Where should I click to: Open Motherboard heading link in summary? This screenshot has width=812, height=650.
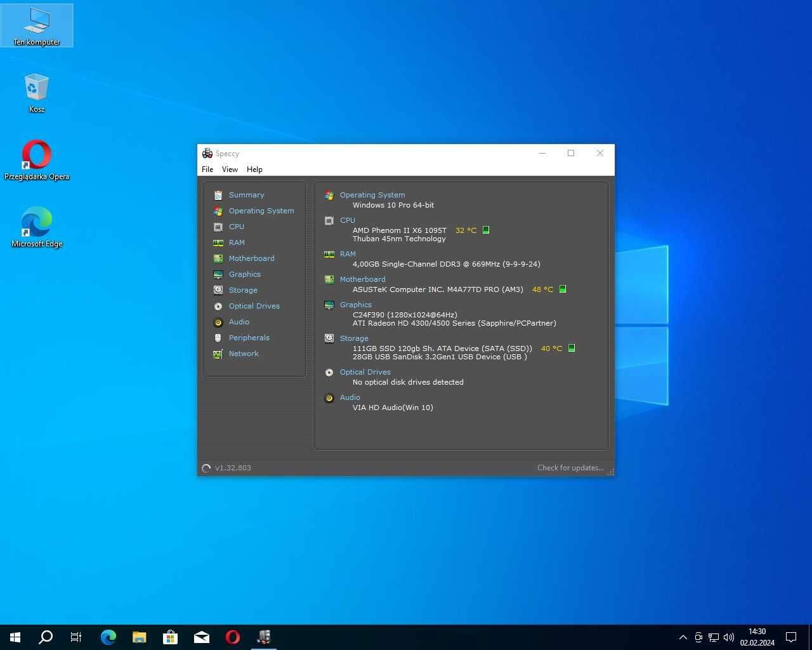[362, 279]
